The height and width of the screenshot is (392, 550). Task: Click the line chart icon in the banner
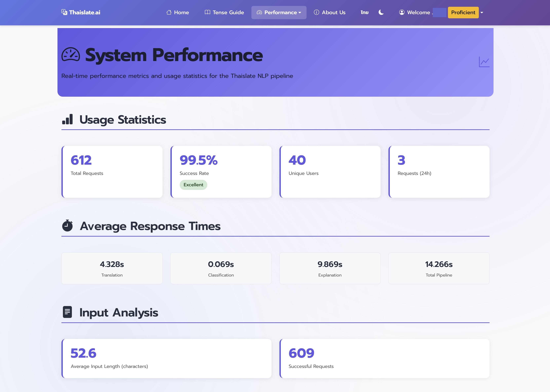pyautogui.click(x=484, y=62)
